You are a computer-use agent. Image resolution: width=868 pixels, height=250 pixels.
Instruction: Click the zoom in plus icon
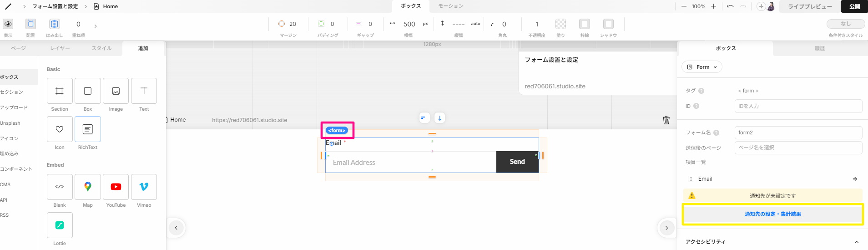(x=713, y=6)
